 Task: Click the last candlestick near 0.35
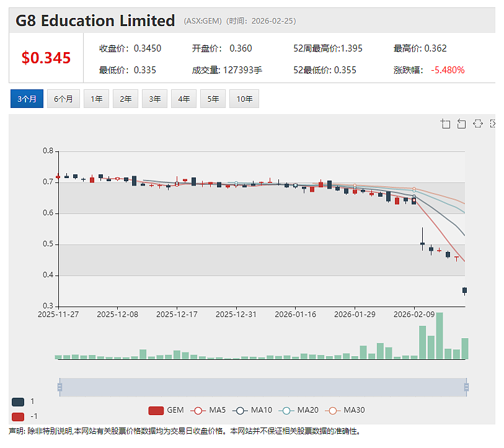click(464, 290)
